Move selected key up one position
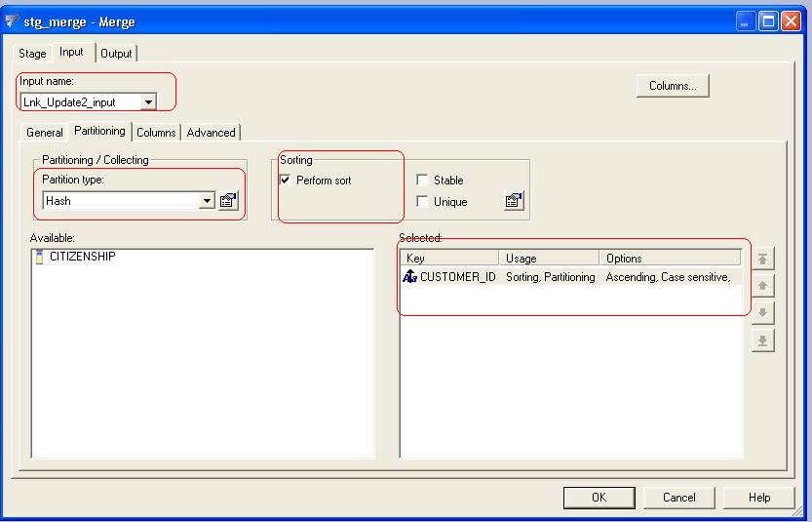812x522 pixels. click(x=763, y=286)
